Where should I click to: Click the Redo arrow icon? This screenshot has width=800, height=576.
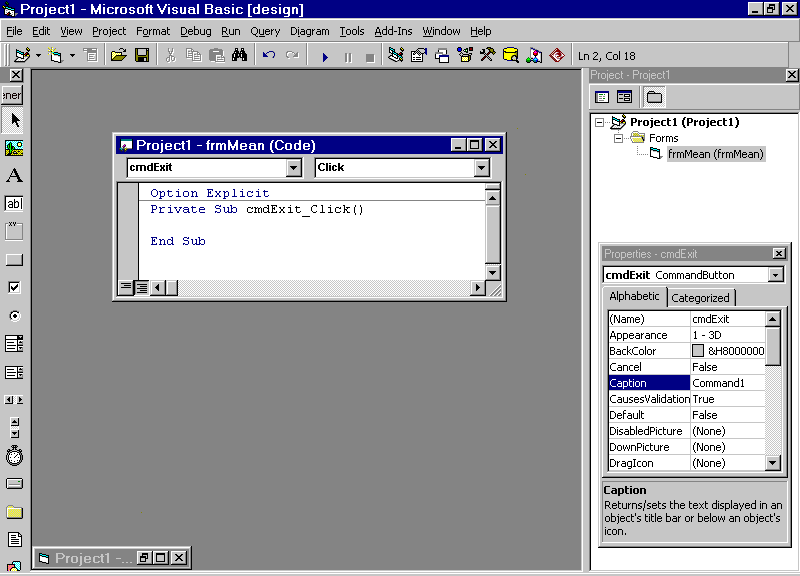click(292, 55)
